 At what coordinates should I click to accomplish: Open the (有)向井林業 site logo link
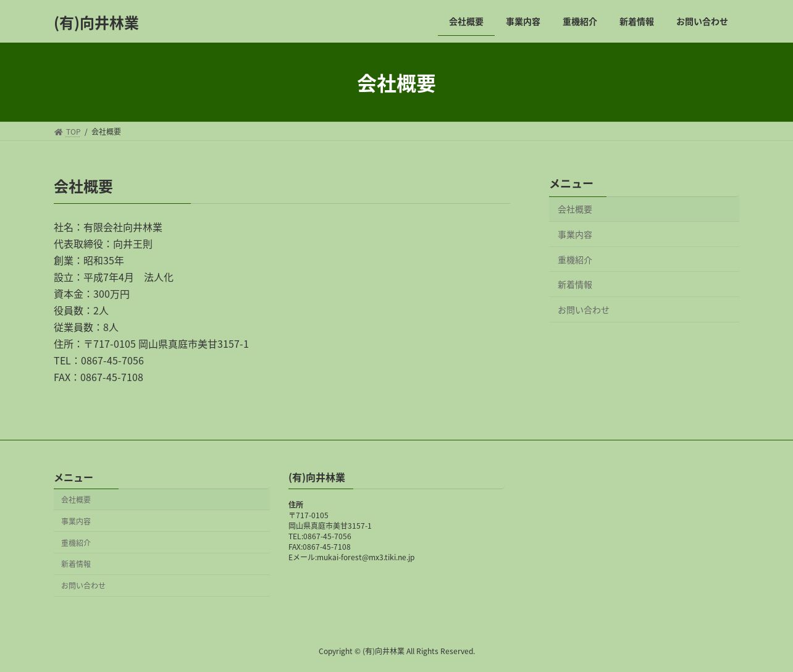pos(96,23)
